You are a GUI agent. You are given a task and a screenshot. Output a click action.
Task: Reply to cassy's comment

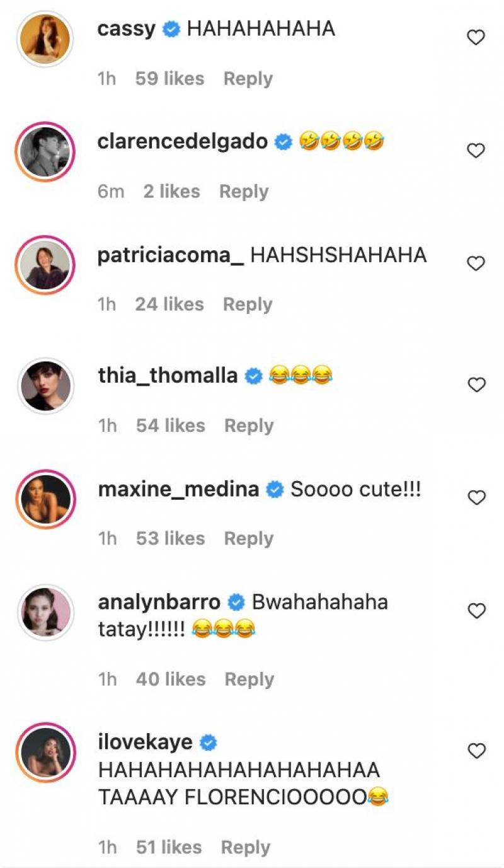pyautogui.click(x=248, y=79)
